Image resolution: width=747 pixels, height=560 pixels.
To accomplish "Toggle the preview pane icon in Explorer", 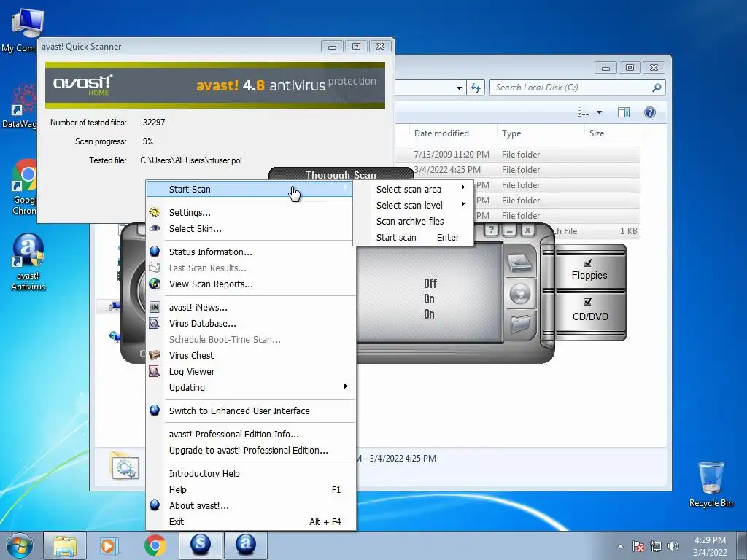I will (624, 112).
